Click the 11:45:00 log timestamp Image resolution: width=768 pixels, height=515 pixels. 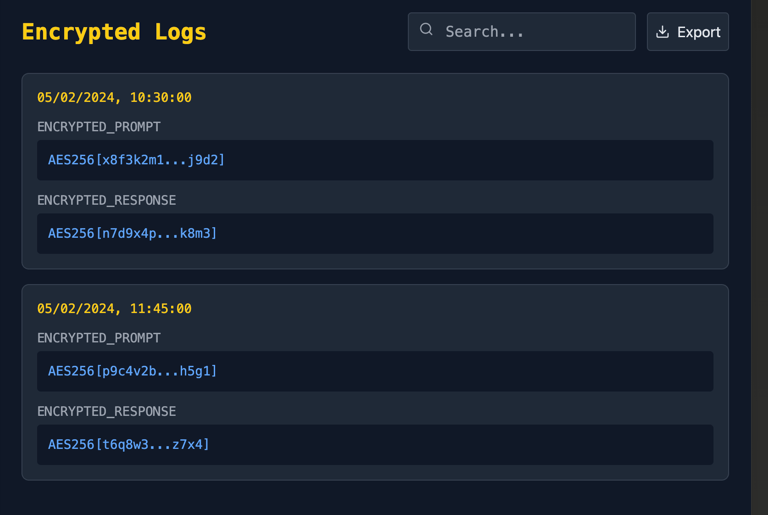(114, 309)
